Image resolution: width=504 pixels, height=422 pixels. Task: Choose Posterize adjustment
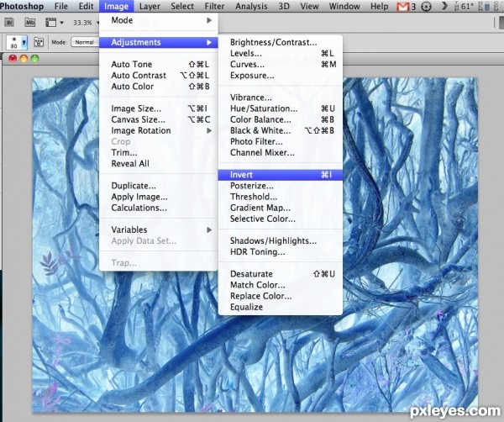[x=281, y=186]
